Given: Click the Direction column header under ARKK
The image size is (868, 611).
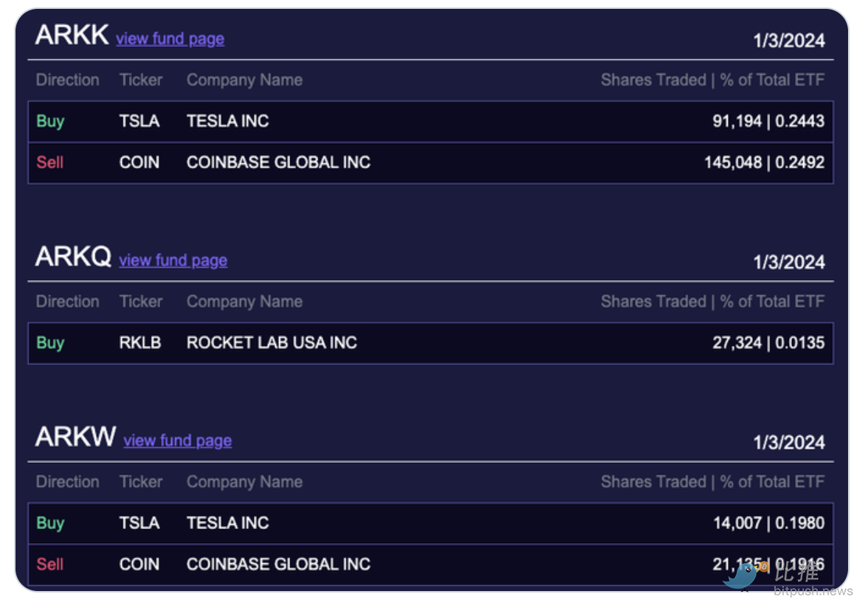Looking at the screenshot, I should [x=67, y=80].
